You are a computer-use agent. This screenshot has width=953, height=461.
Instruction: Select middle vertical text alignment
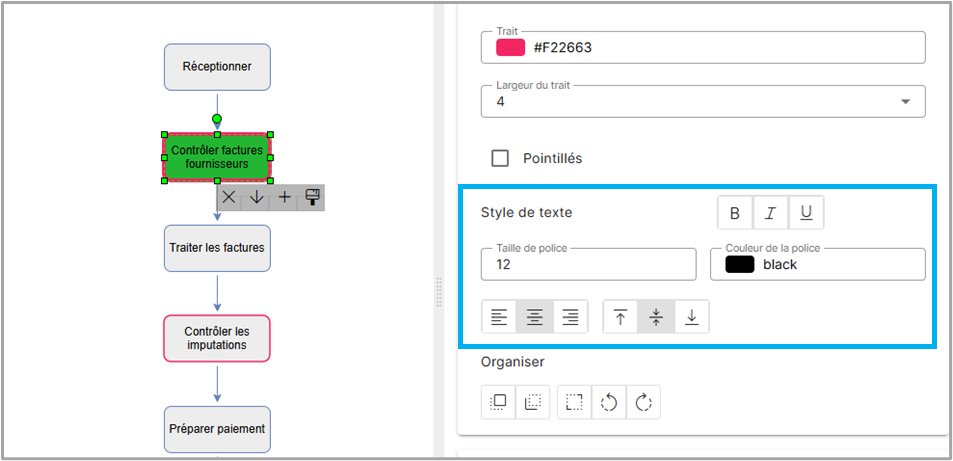(656, 317)
